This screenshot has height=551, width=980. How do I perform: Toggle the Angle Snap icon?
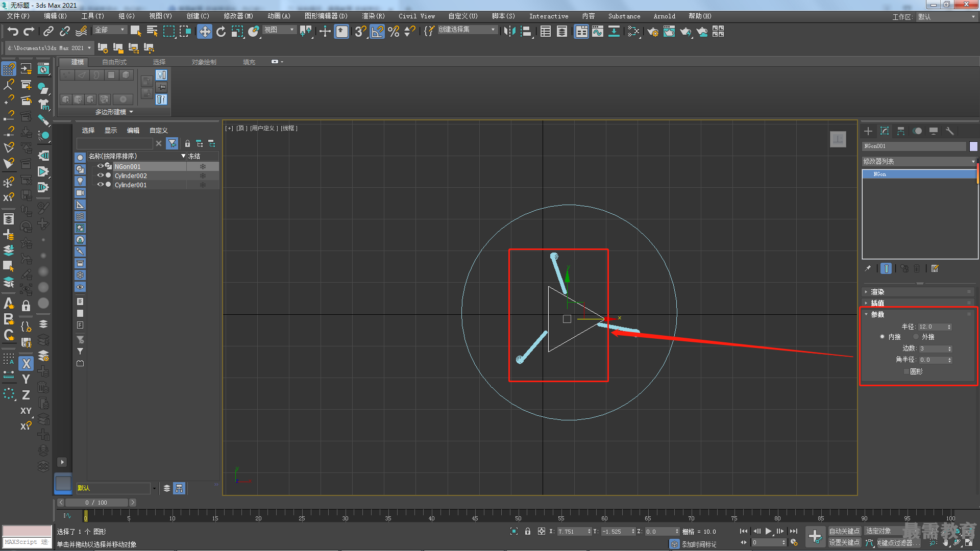click(377, 32)
